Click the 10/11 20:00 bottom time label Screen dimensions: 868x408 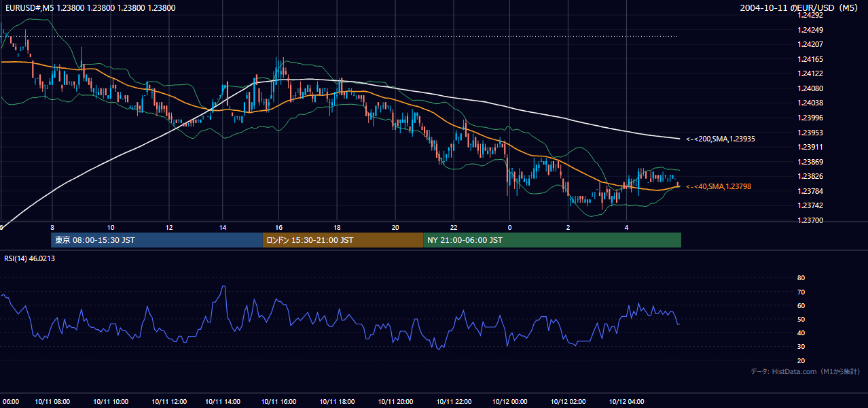pos(395,402)
